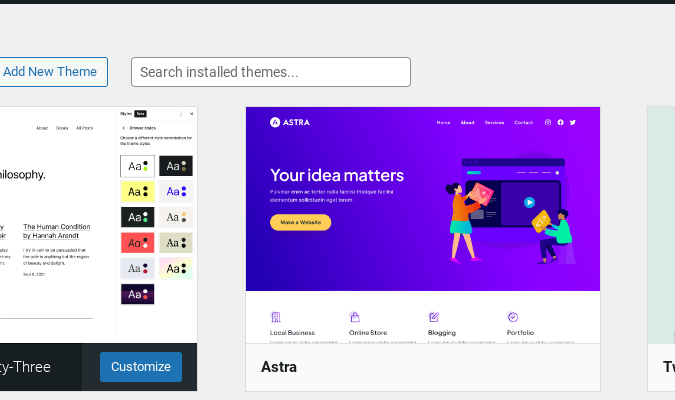This screenshot has width=675, height=400.
Task: Open the Twenty Twenty-Three theme screenshot
Action: pyautogui.click(x=99, y=225)
